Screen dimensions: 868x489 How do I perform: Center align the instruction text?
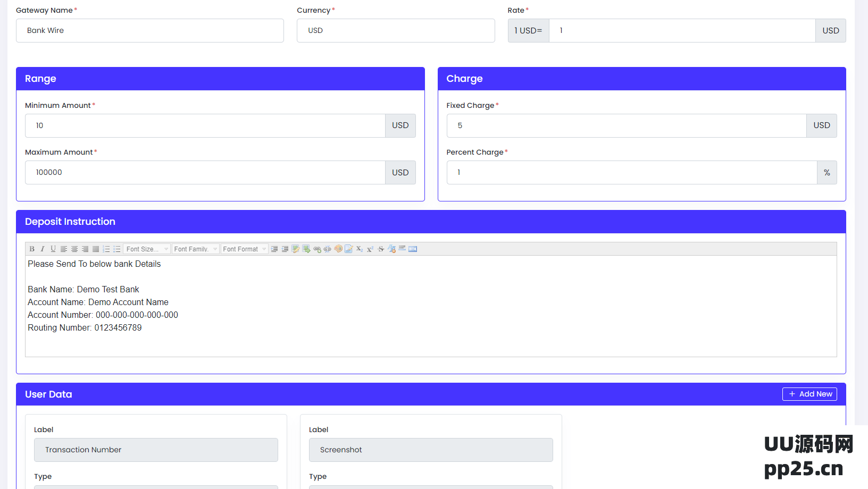tap(74, 249)
